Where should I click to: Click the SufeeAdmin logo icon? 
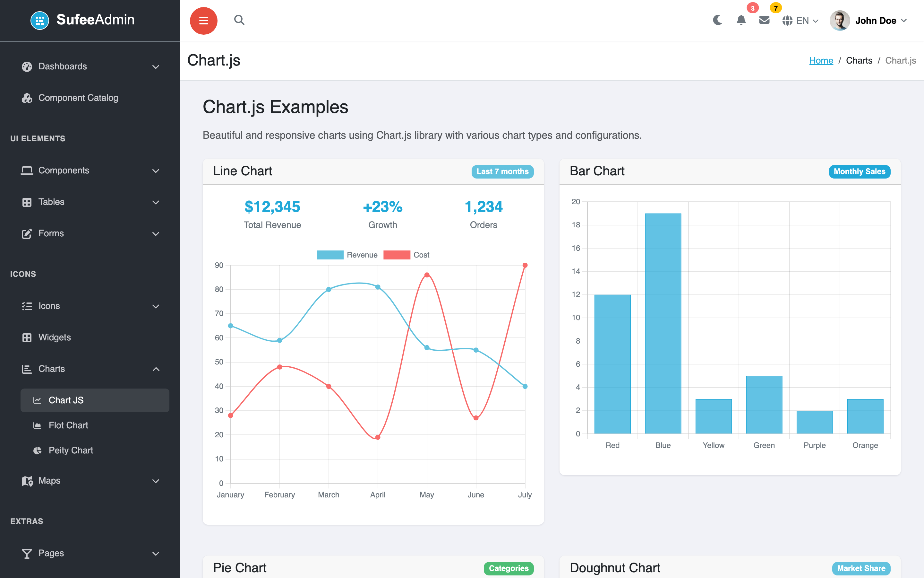40,20
